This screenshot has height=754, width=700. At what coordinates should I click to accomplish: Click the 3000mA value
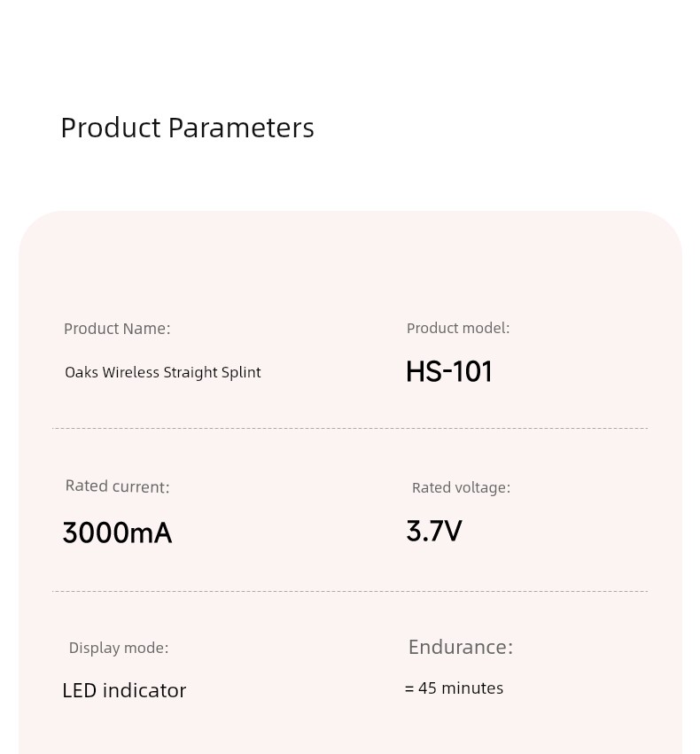[x=117, y=532]
